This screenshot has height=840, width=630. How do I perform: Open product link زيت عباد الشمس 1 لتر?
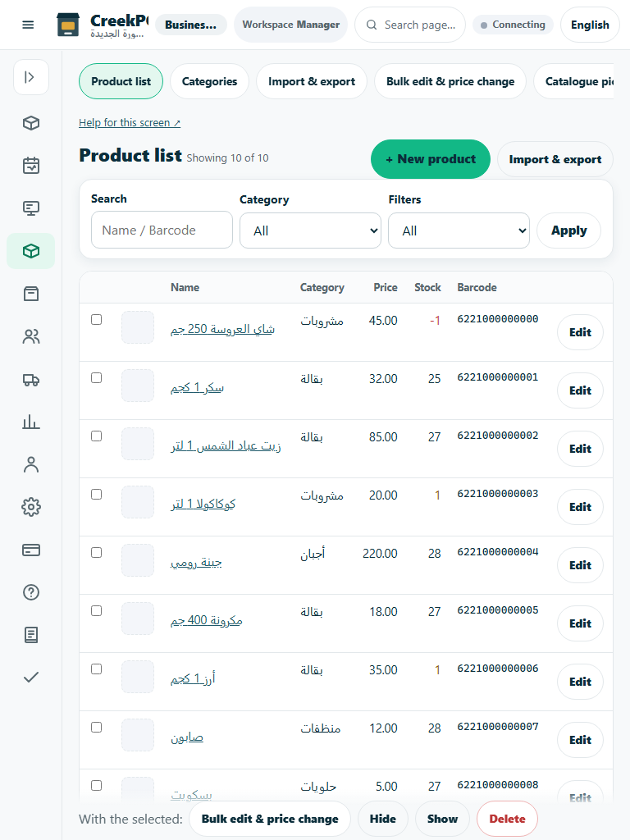[x=226, y=445]
